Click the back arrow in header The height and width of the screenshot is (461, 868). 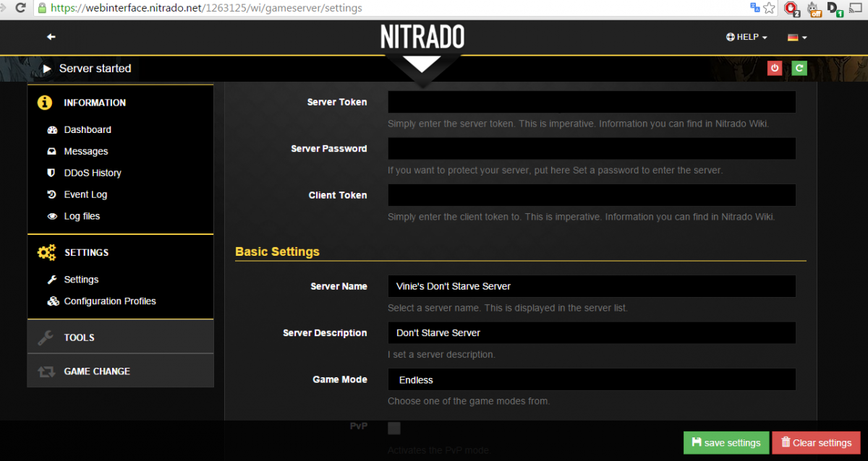[x=51, y=37]
